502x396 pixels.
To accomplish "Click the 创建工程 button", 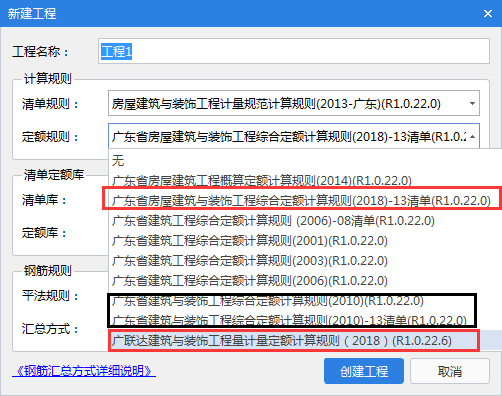I will pos(364,371).
